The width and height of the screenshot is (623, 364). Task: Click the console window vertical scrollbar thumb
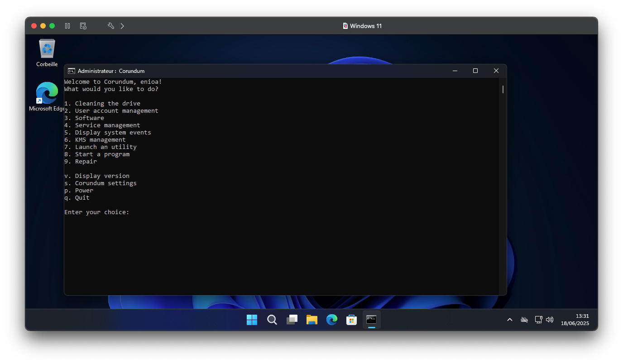(503, 89)
